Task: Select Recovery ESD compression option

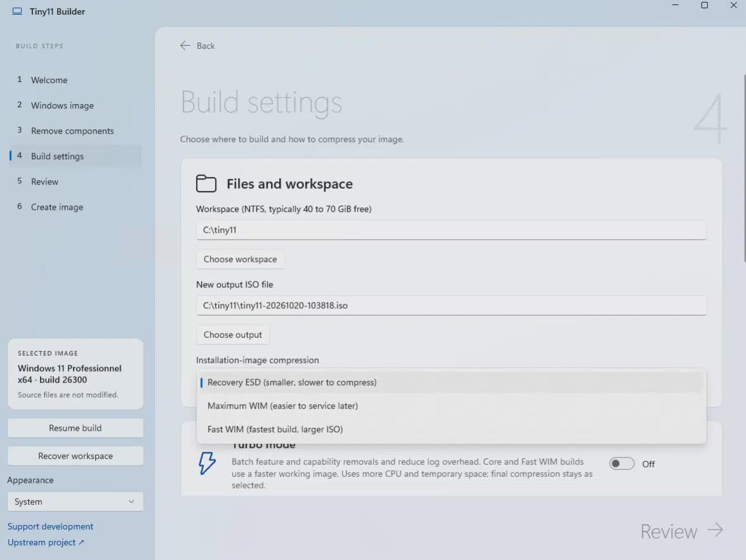Action: pyautogui.click(x=451, y=382)
